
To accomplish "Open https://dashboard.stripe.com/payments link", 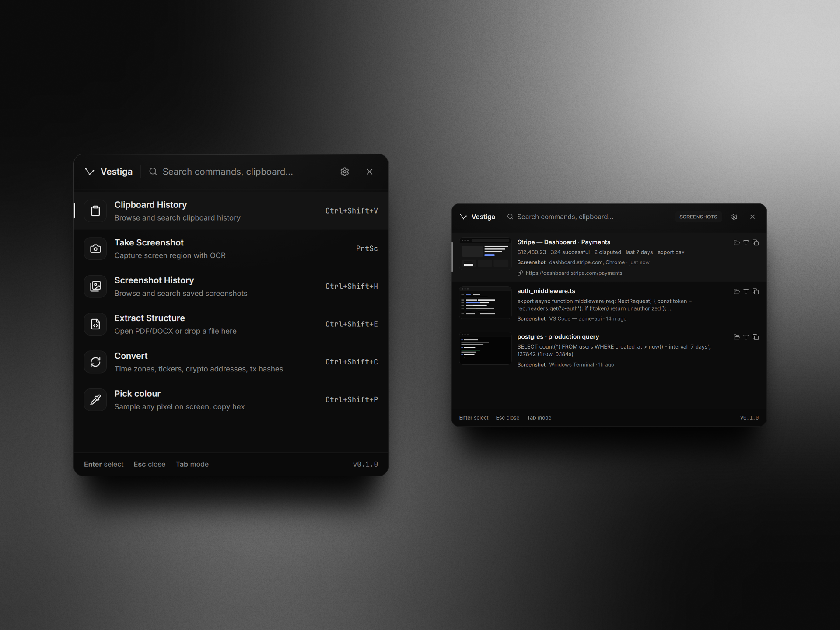I will point(574,273).
